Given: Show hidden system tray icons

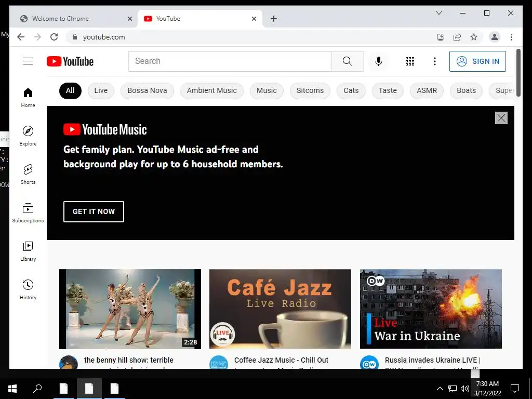Looking at the screenshot, I should 440,389.
